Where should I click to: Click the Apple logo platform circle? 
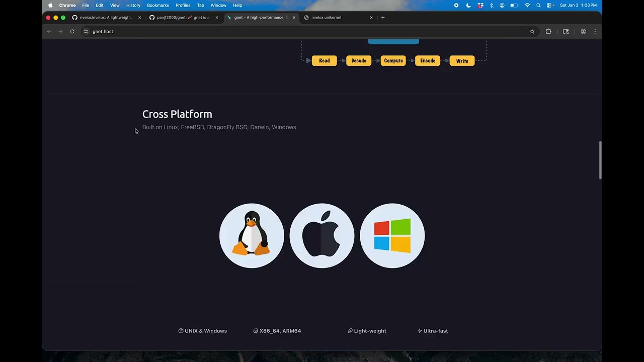[322, 235]
